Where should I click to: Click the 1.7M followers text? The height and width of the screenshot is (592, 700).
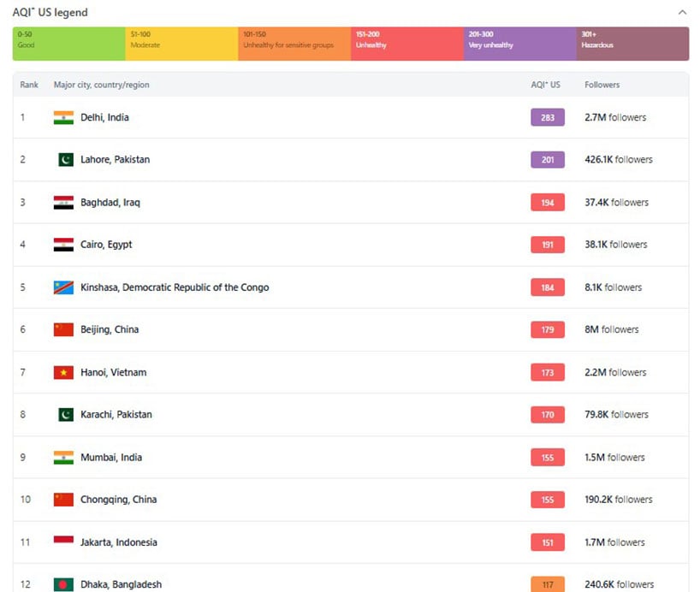[x=614, y=542]
